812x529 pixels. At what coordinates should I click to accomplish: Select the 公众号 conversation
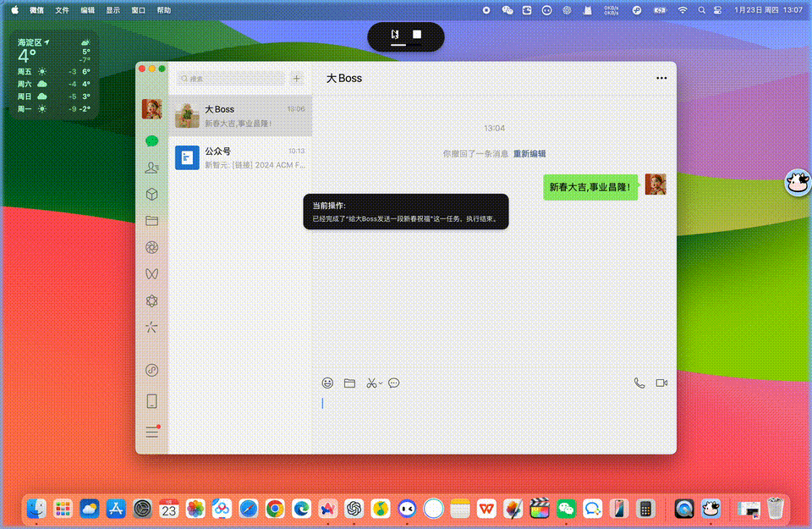(x=240, y=157)
